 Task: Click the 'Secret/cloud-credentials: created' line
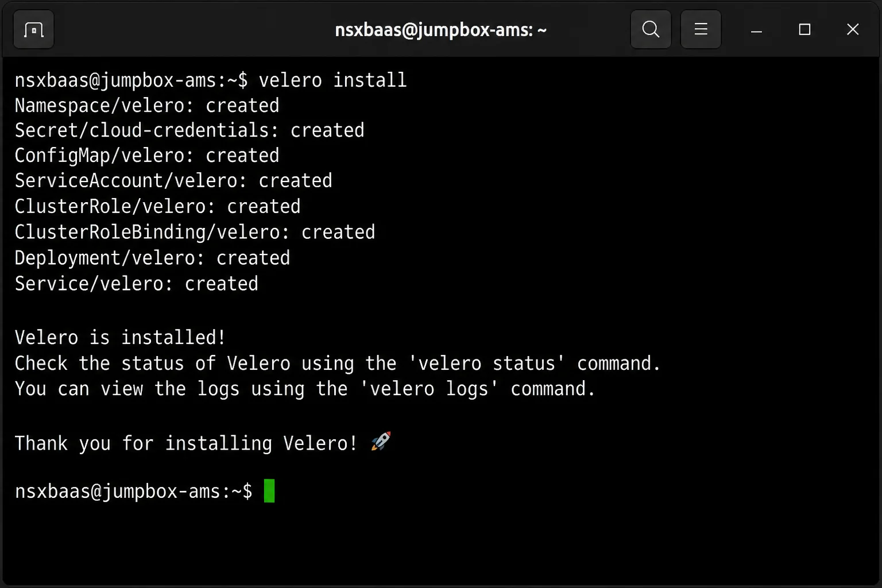[x=189, y=130]
